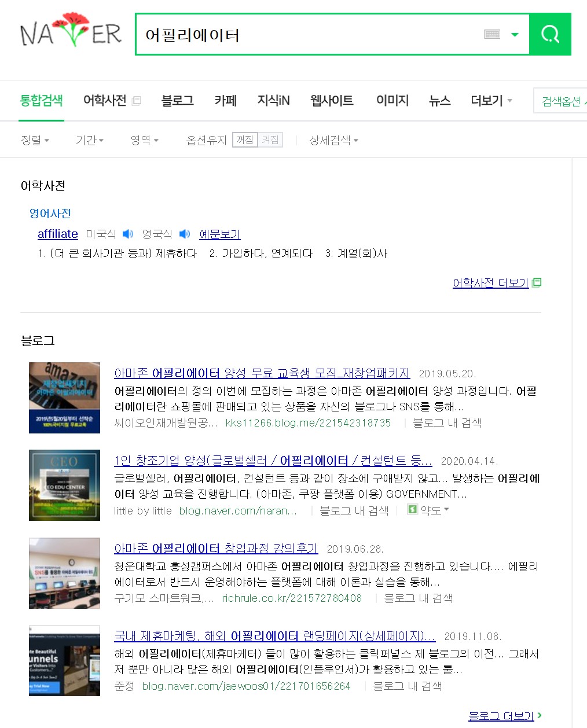This screenshot has height=728, width=587.
Task: Click 블로그 내 검색 for 구기모 스마트워크 result
Action: (419, 598)
